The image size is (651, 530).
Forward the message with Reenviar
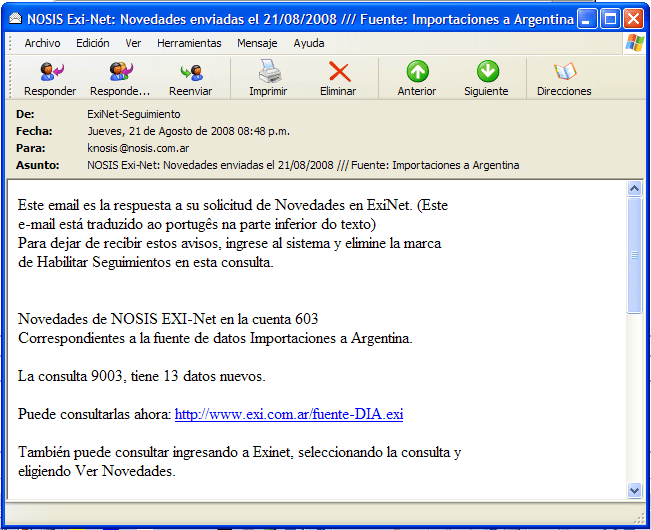pos(191,78)
